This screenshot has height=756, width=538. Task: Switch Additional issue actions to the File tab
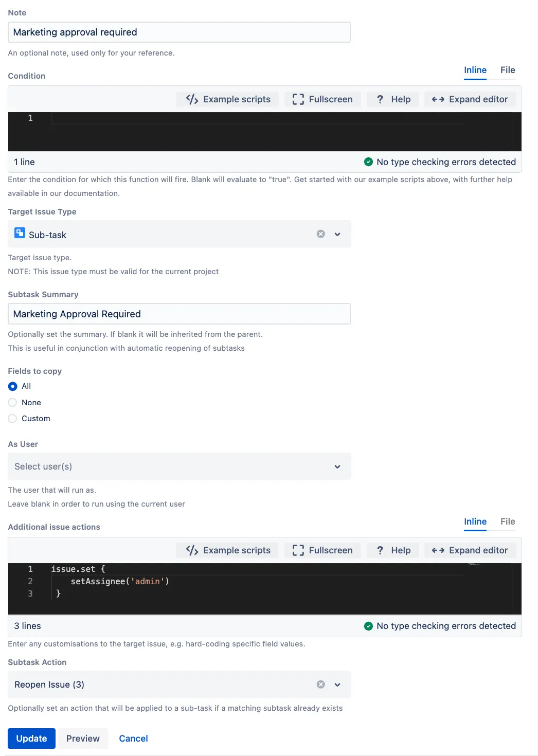click(508, 521)
